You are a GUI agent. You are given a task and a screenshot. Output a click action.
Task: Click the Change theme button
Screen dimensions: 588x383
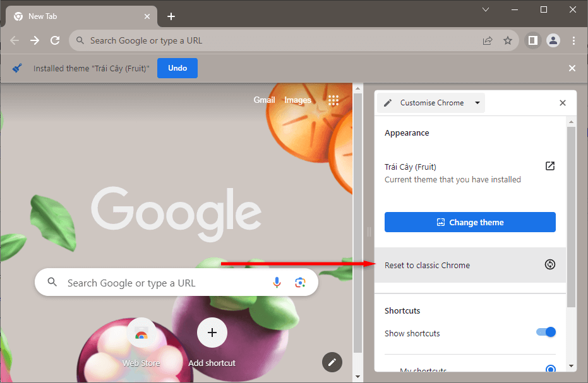pyautogui.click(x=470, y=222)
